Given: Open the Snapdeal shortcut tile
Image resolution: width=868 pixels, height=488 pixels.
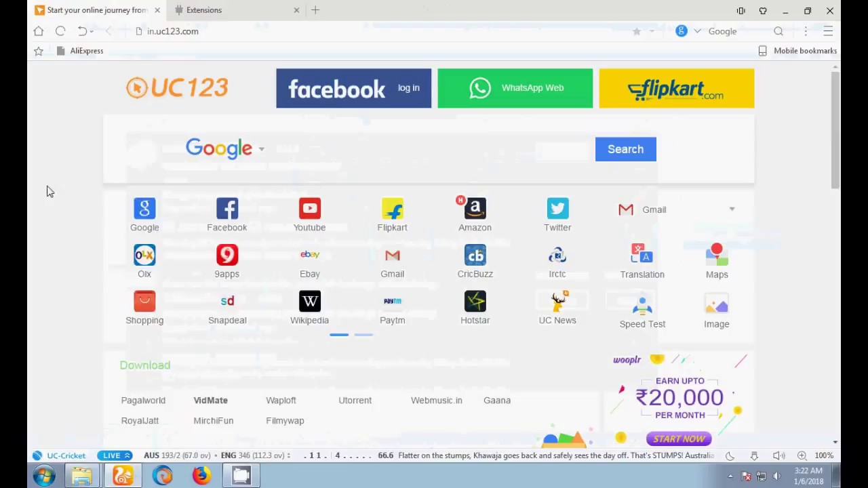Looking at the screenshot, I should [227, 308].
